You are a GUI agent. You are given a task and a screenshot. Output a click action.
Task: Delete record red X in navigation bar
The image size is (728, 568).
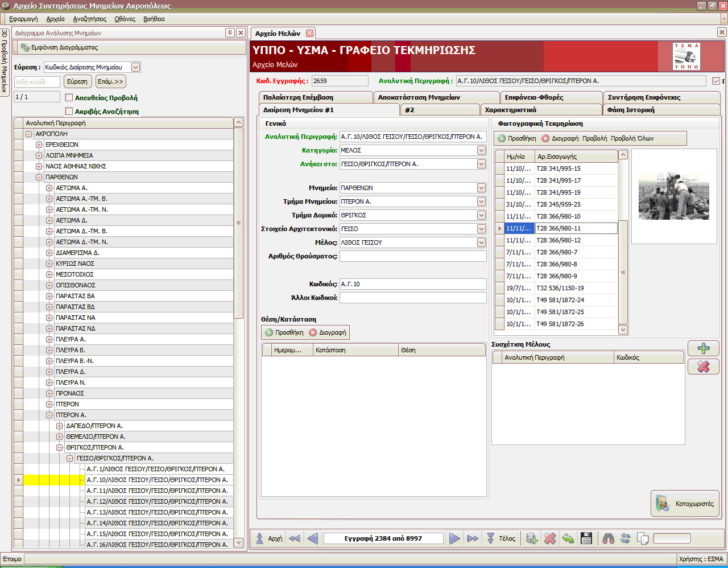[549, 538]
